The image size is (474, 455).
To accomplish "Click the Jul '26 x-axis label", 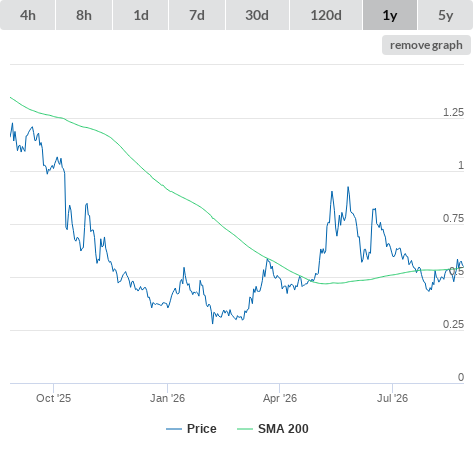I will point(392,398).
